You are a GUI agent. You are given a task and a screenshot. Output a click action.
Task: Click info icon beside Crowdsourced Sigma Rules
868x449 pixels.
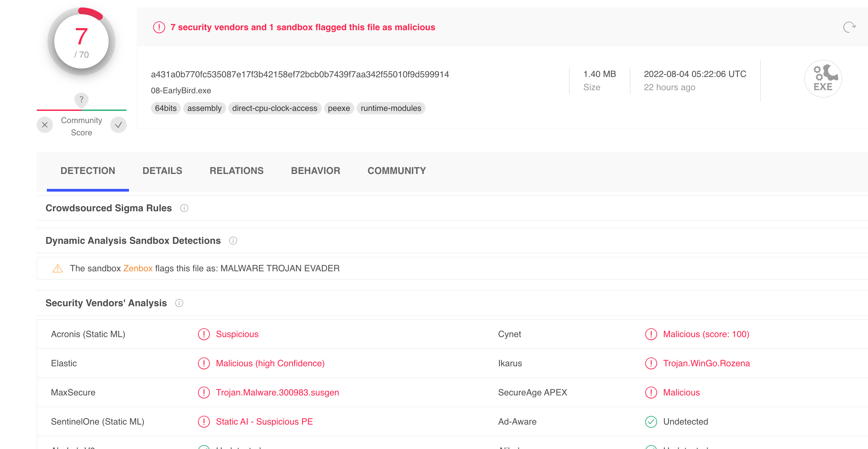point(184,208)
